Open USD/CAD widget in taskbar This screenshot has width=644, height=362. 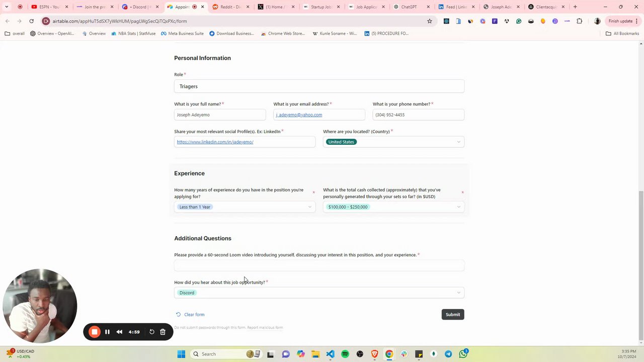point(20,354)
